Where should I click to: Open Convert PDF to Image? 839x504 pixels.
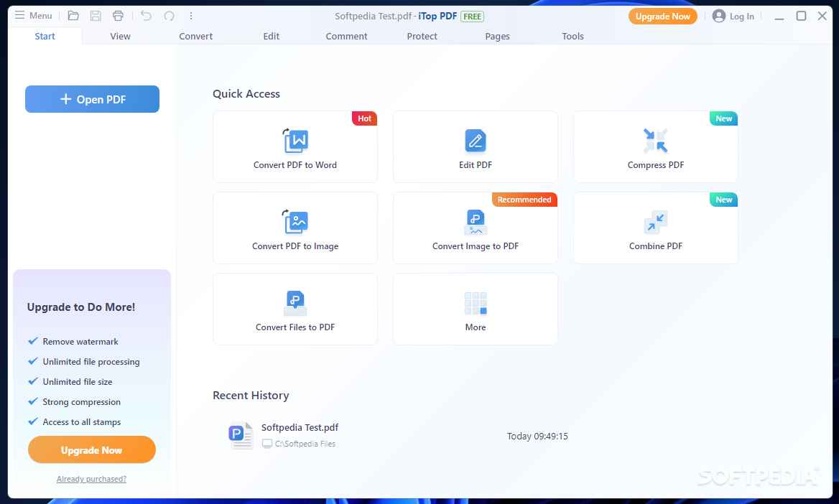click(x=295, y=228)
